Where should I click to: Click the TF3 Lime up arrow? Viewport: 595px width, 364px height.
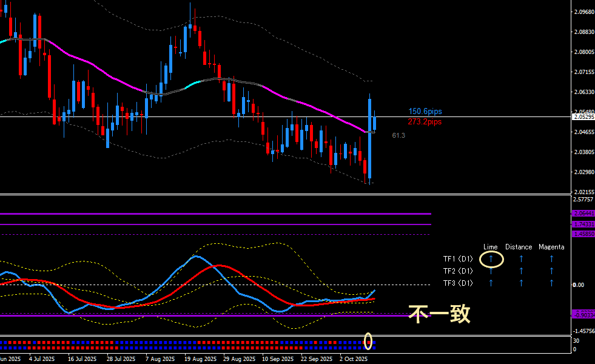tap(491, 283)
